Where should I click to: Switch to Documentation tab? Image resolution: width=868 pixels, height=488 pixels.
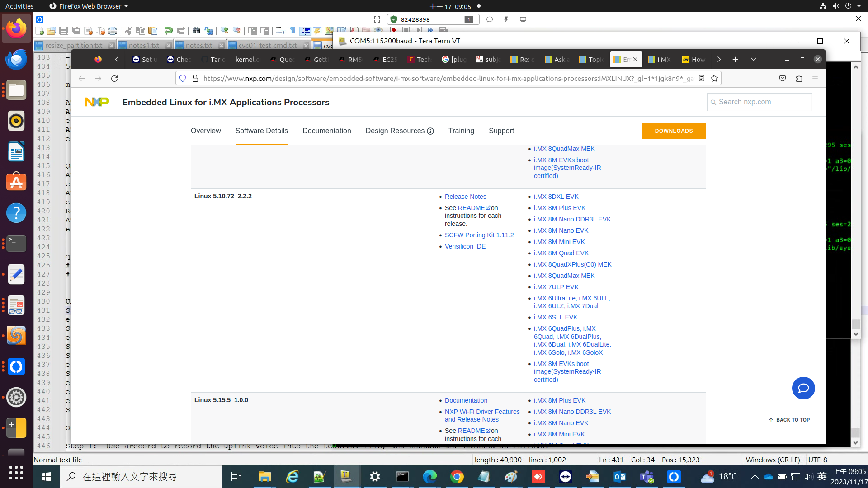click(326, 131)
